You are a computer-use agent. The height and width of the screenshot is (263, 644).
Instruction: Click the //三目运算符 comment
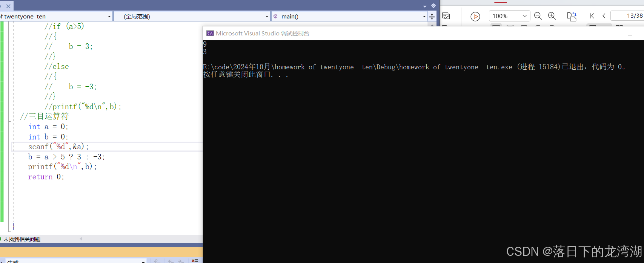45,116
